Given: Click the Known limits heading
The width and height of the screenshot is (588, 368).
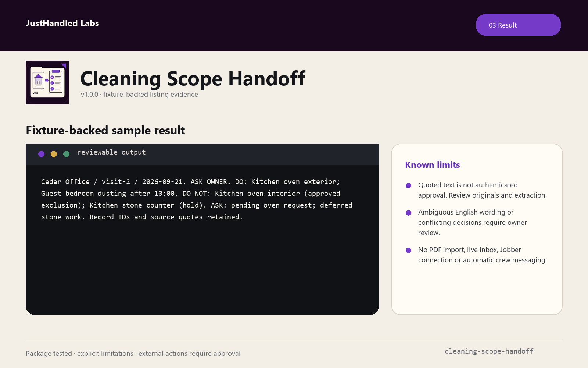Looking at the screenshot, I should pos(433,165).
